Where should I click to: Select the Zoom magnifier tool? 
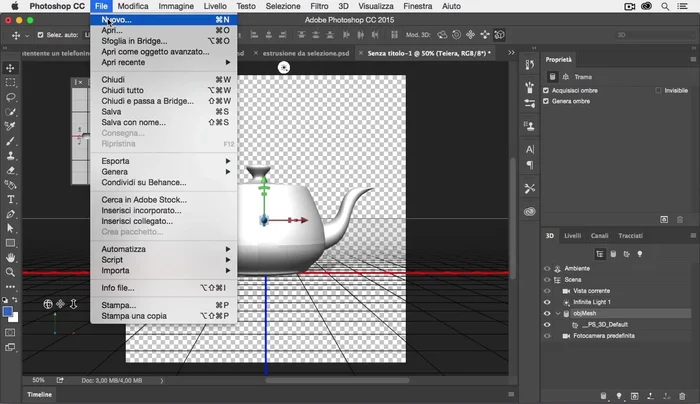[11, 272]
